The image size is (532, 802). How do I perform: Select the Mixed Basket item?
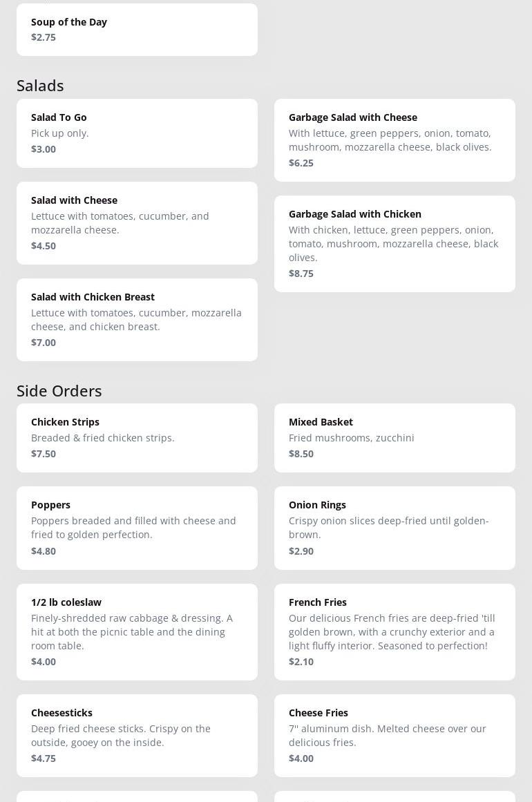[395, 438]
